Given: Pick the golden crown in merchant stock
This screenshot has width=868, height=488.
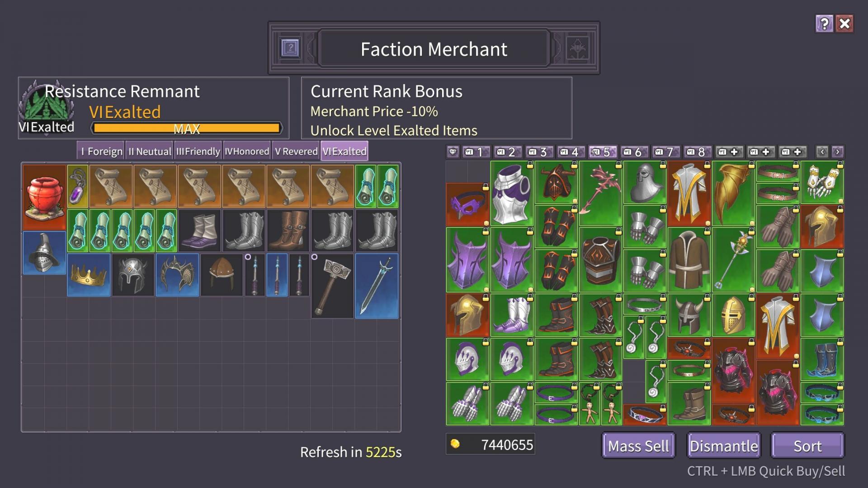Looking at the screenshot, I should 89,275.
